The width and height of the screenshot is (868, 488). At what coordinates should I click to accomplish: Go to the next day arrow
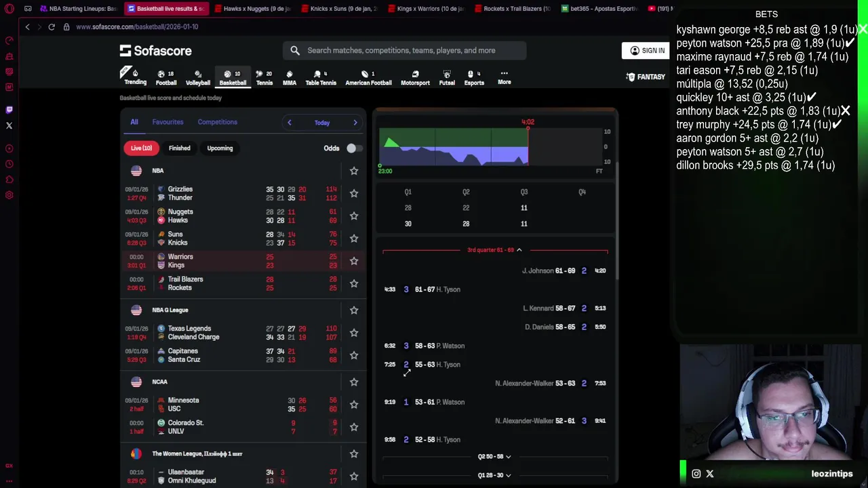pos(355,123)
